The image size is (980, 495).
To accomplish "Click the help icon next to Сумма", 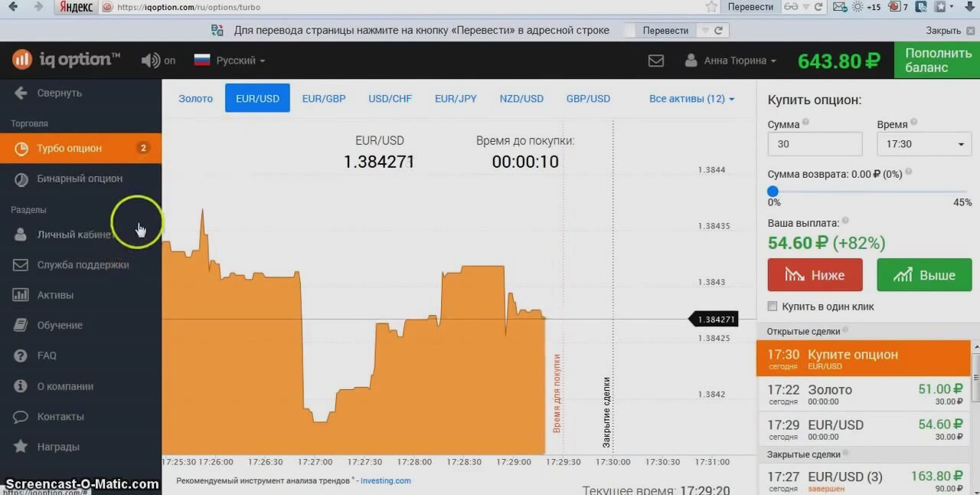I will click(805, 123).
